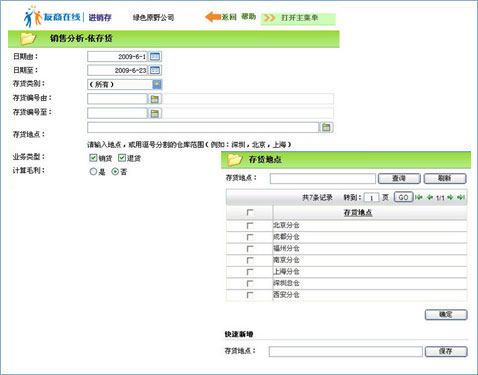Viewport: 478px width, 375px height.
Task: Select 是 for 计算毛利
Action: [93, 172]
